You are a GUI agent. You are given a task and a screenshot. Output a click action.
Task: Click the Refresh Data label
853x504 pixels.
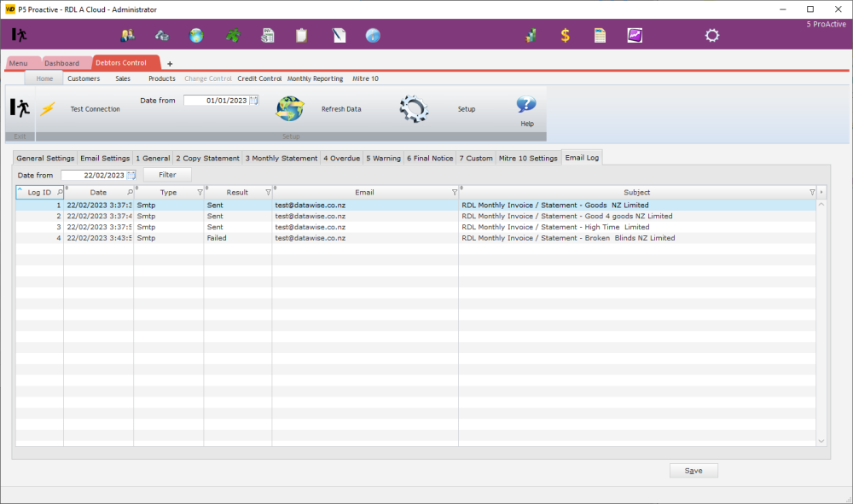tap(341, 109)
